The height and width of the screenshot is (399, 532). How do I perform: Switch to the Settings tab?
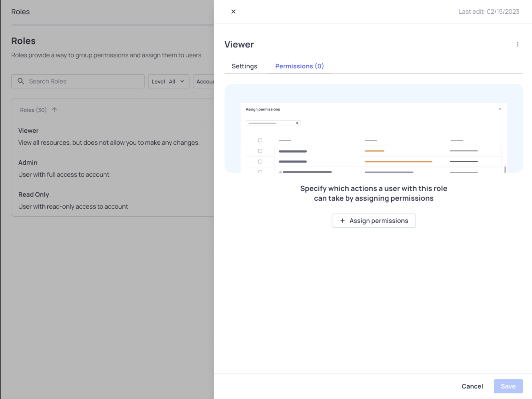pyautogui.click(x=244, y=66)
